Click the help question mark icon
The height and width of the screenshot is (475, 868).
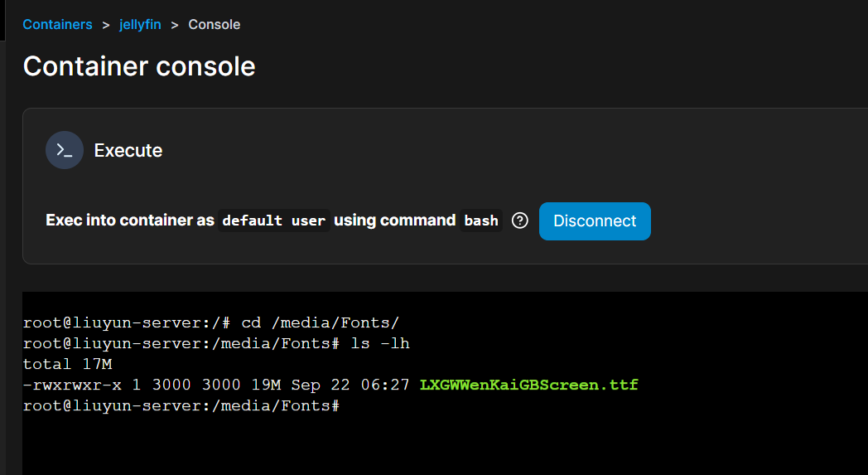coord(520,221)
